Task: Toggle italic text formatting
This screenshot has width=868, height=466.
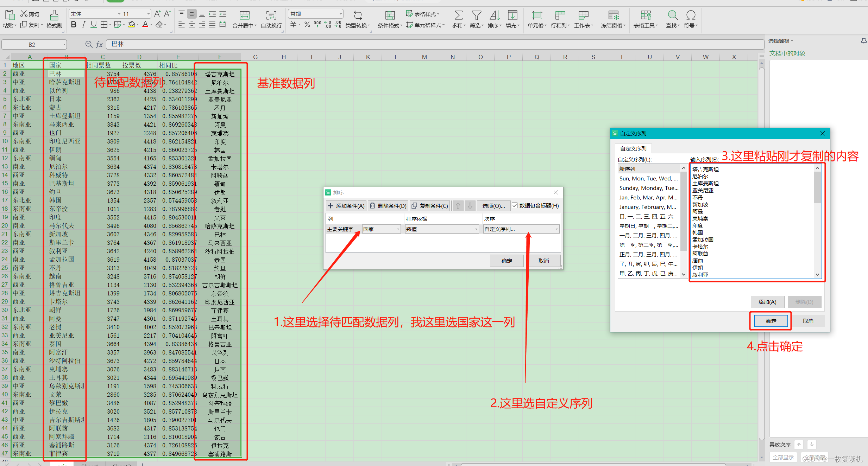Action: [83, 25]
